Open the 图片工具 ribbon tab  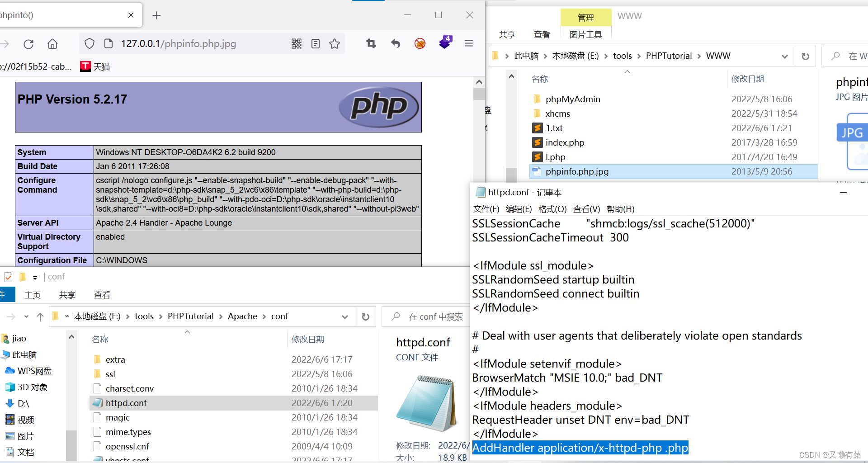pos(585,34)
